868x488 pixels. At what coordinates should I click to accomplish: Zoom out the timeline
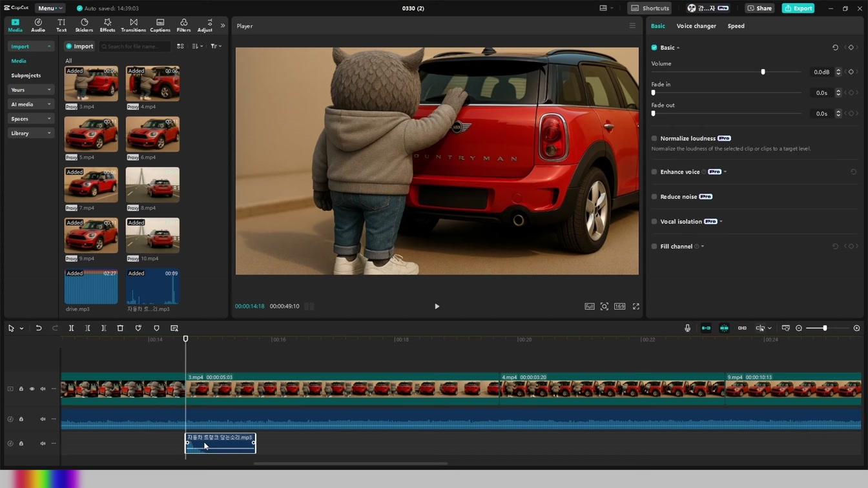pyautogui.click(x=799, y=328)
